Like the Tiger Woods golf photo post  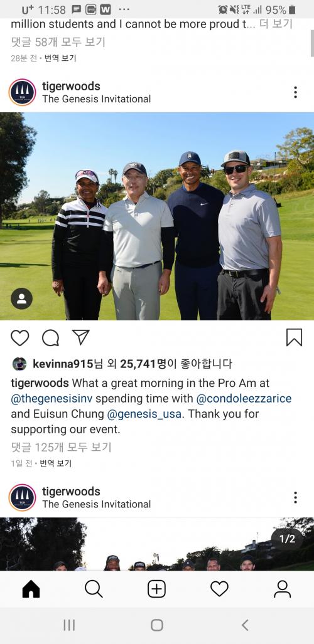(19, 338)
